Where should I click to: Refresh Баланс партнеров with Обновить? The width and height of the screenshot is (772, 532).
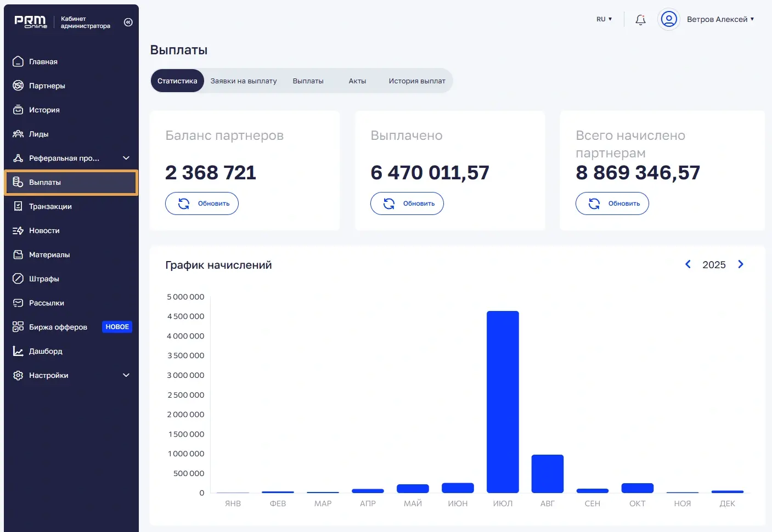[x=202, y=203]
